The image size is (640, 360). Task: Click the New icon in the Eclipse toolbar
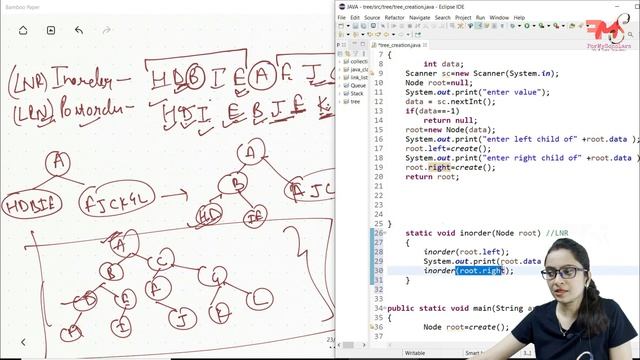341,26
